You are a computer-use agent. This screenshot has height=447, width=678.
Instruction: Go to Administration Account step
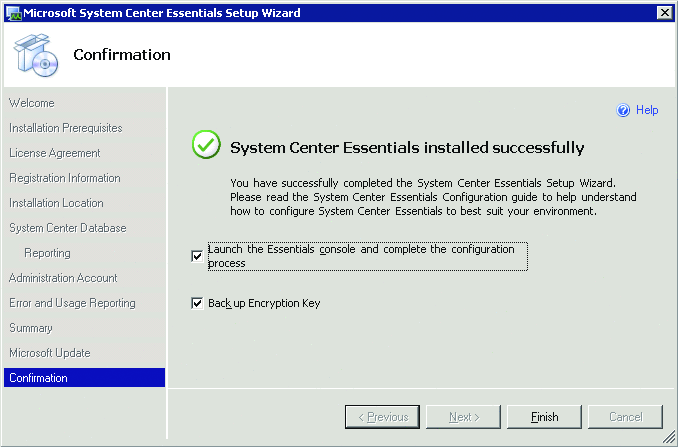point(63,278)
